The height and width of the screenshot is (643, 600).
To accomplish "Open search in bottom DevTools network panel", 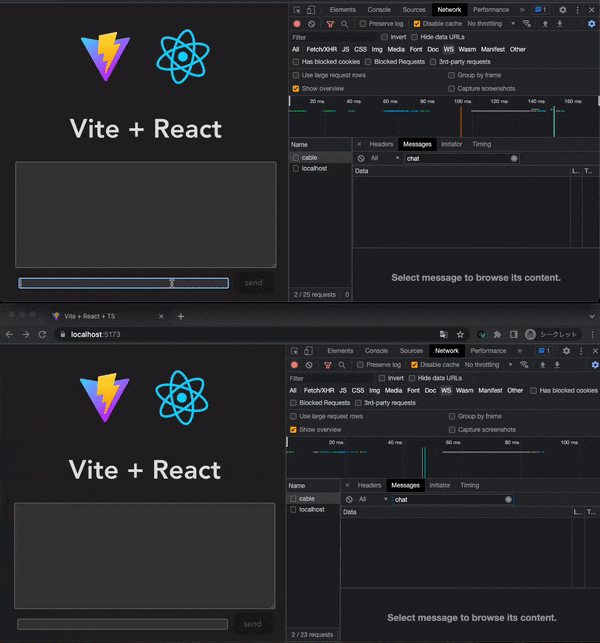I will 342,365.
